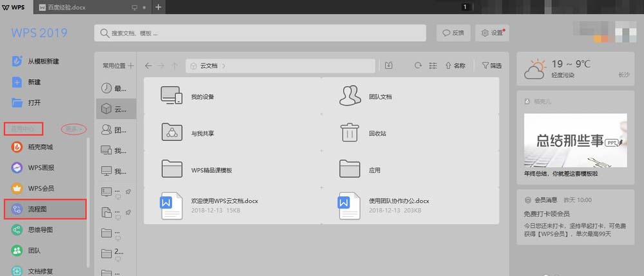Open 与我共享 shared folder
This screenshot has width=644, height=276.
[x=232, y=132]
